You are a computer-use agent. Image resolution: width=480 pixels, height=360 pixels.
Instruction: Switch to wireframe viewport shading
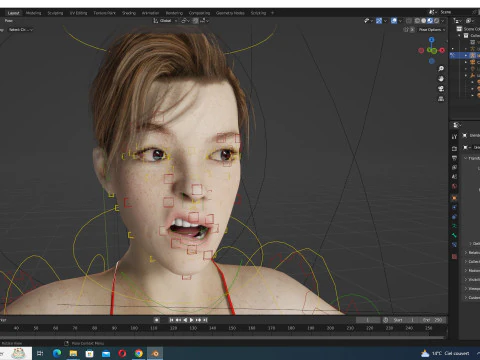pos(417,21)
